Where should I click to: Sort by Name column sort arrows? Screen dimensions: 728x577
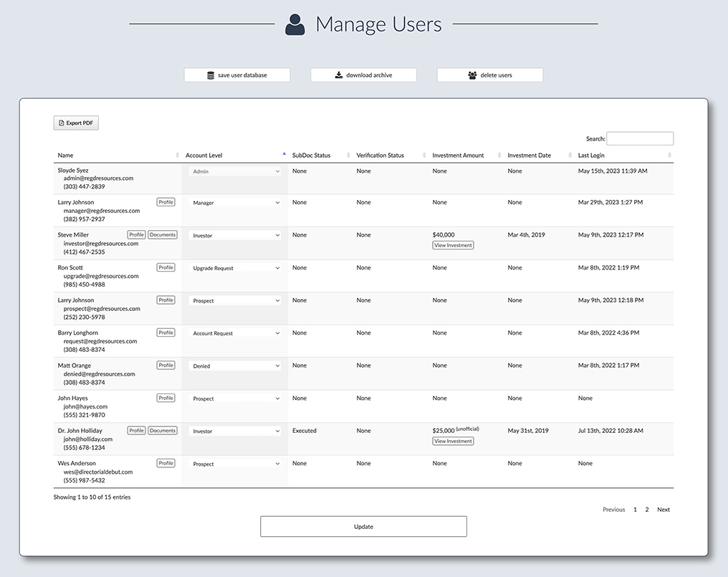pos(178,155)
